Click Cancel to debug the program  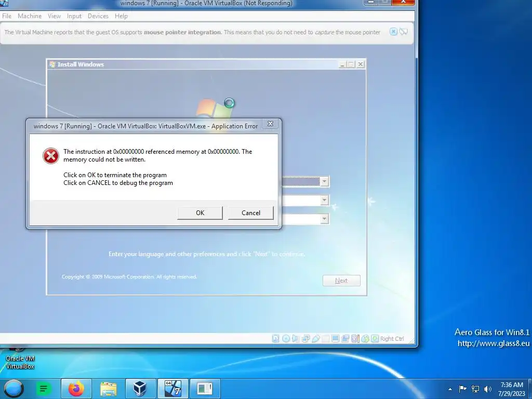tap(251, 212)
